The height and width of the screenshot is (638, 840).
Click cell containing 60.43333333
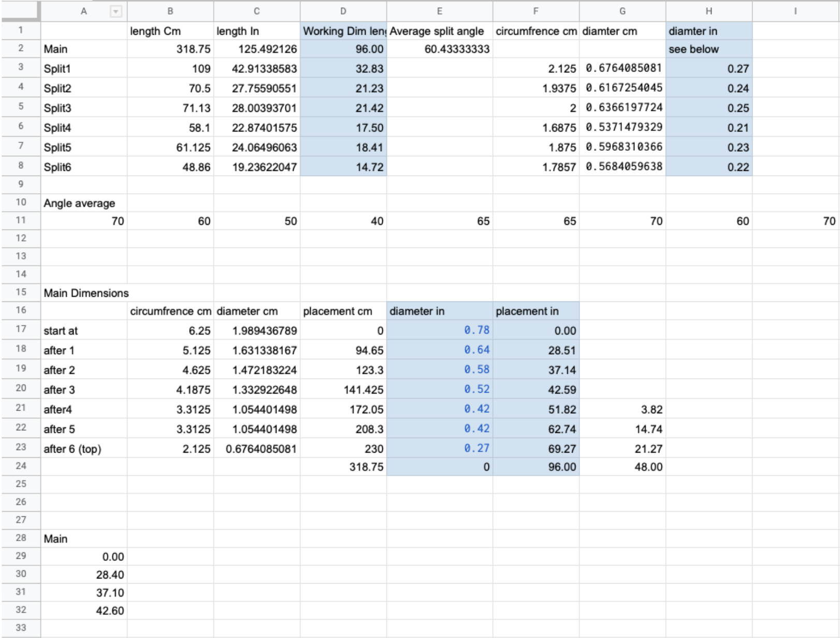click(440, 49)
